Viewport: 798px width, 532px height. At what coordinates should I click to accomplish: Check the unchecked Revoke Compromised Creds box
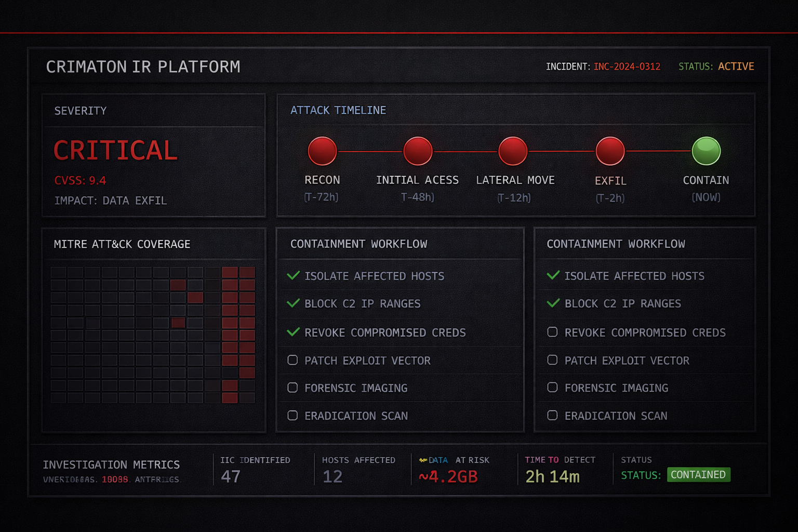[552, 332]
